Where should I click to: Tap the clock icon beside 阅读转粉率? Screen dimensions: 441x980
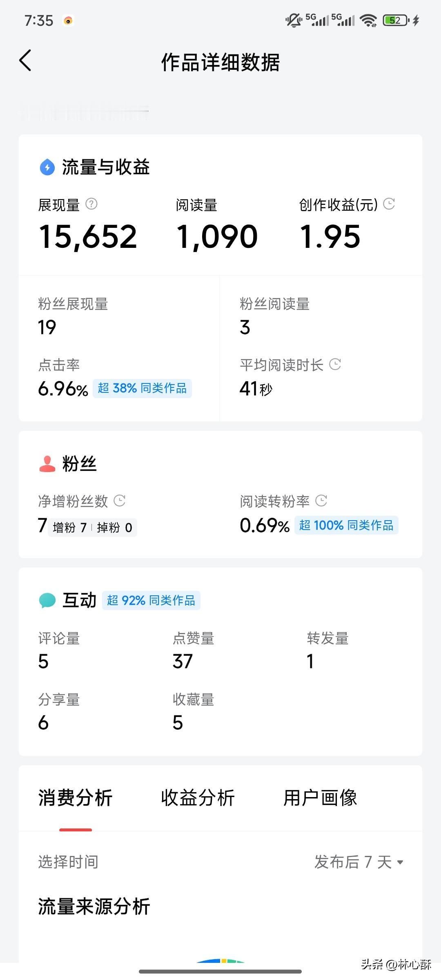321,501
